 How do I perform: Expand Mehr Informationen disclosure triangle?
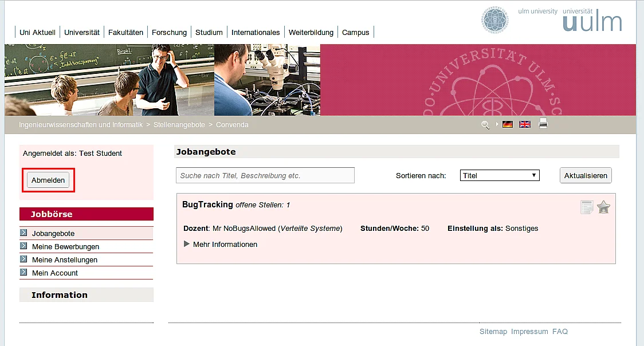(x=186, y=244)
